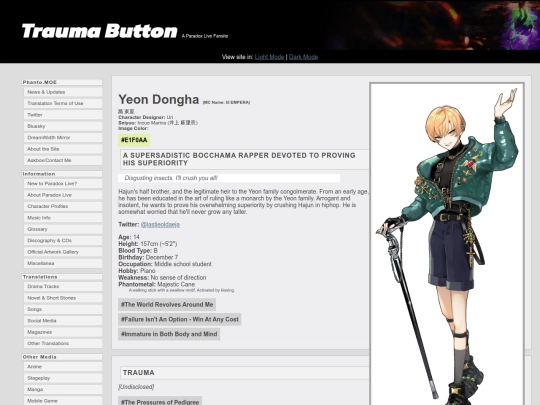Click the 'Birthday: December 7' line
Screen dimensions: 540x405
[x=148, y=258]
